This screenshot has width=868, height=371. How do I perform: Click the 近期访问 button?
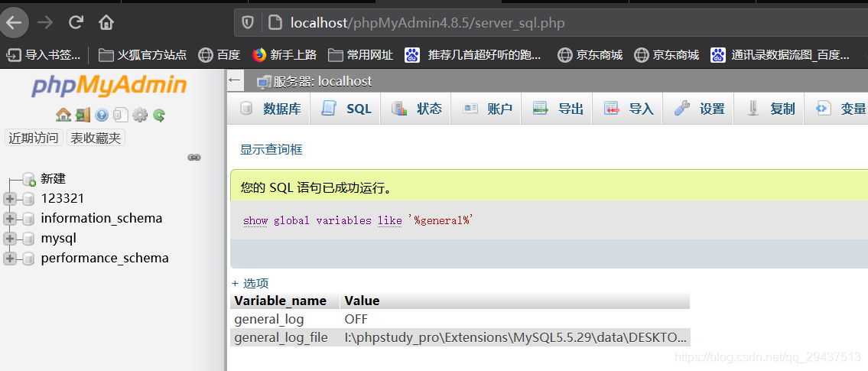click(34, 138)
